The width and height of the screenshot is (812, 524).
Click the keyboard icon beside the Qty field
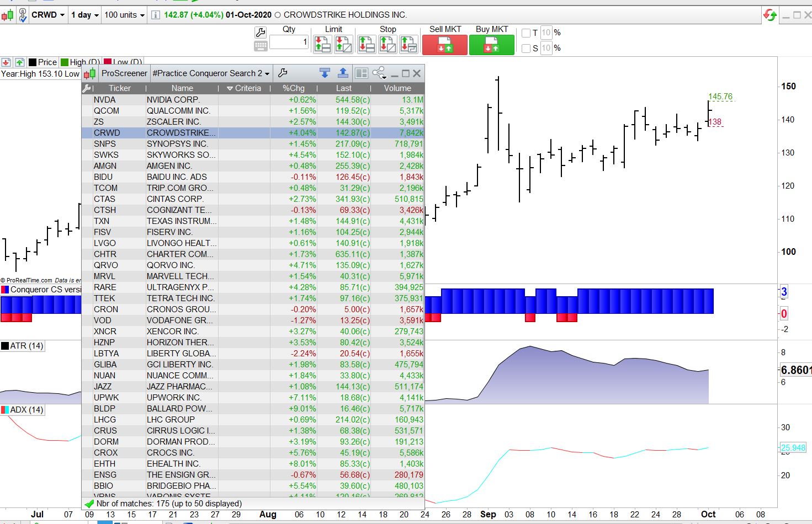coord(261,46)
